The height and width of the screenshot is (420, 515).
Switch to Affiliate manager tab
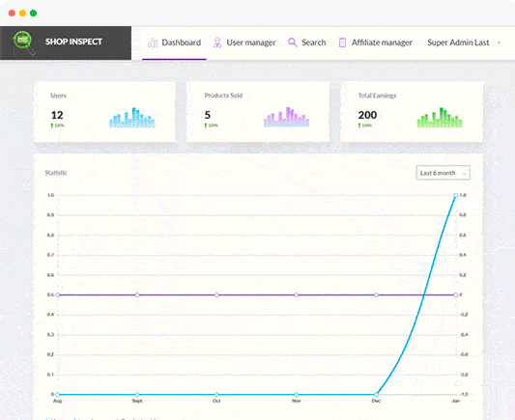(x=376, y=42)
